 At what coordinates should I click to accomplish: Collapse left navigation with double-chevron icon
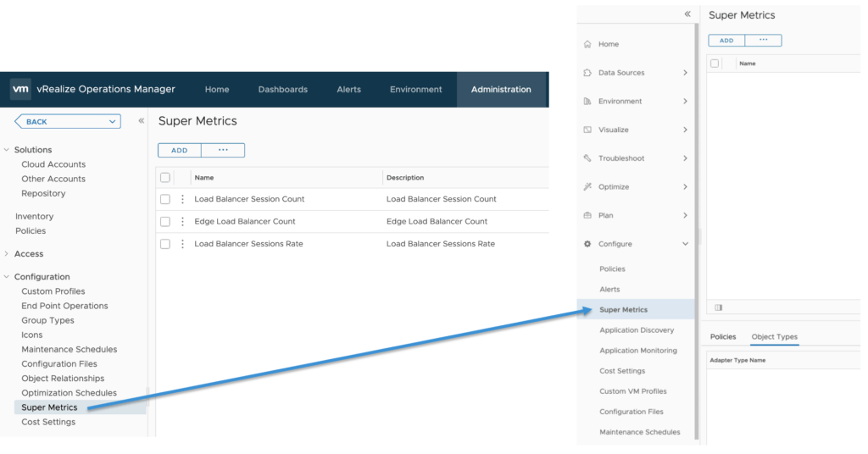[x=141, y=121]
